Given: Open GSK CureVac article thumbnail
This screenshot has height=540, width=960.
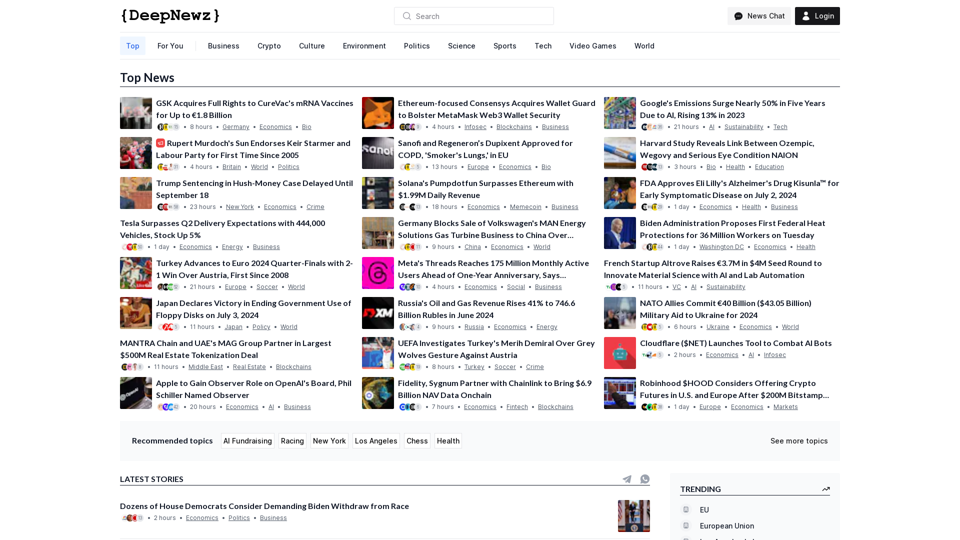Looking at the screenshot, I should click(x=136, y=113).
